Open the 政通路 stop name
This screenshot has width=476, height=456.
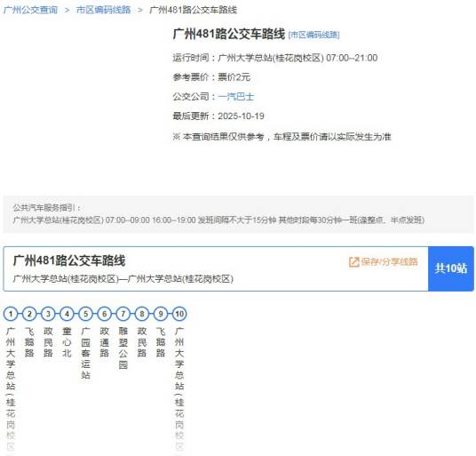click(105, 342)
